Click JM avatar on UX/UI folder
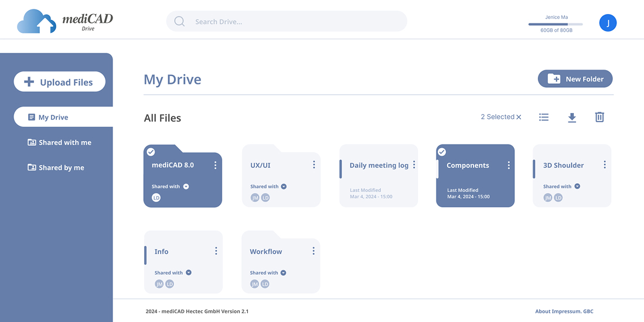 tap(255, 198)
